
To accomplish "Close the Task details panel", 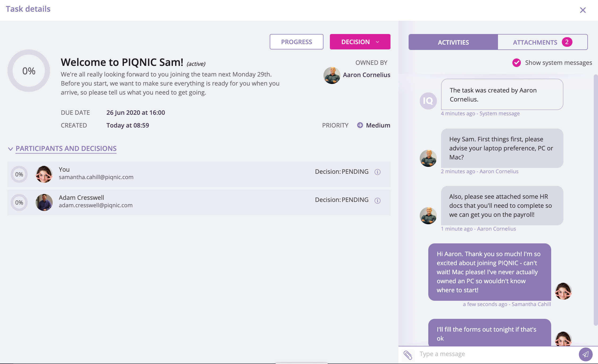I will coord(583,10).
